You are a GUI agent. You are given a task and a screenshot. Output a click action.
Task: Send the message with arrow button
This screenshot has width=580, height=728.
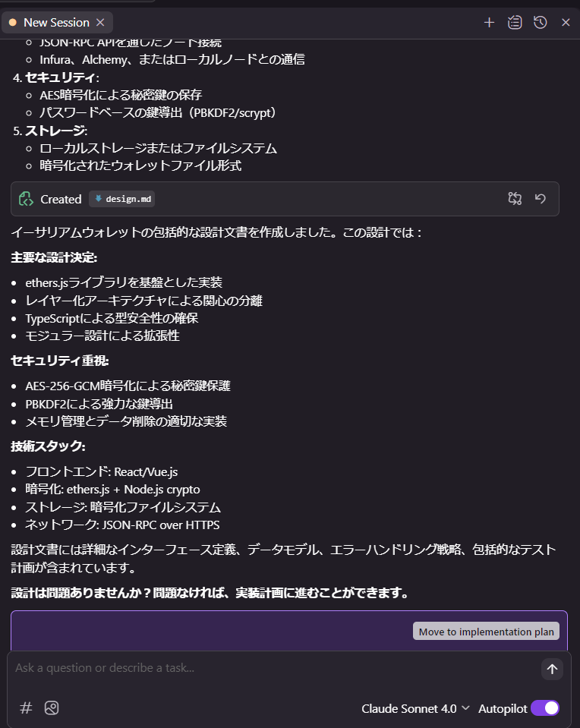[x=552, y=669]
